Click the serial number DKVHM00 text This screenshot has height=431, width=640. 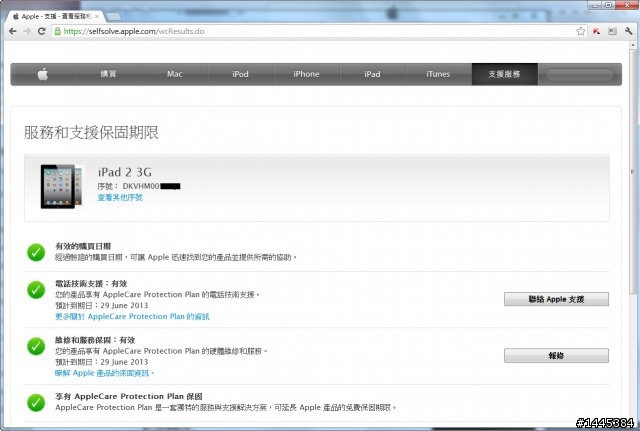pyautogui.click(x=141, y=186)
